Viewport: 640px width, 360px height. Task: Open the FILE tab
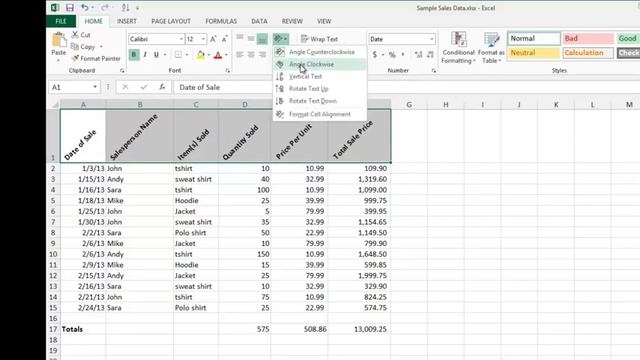click(61, 21)
